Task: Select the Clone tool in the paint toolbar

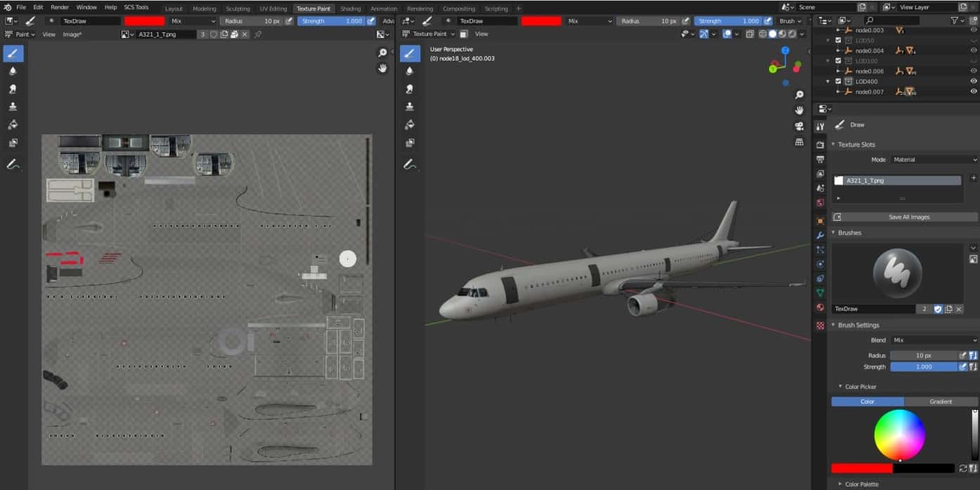Action: pos(13,107)
